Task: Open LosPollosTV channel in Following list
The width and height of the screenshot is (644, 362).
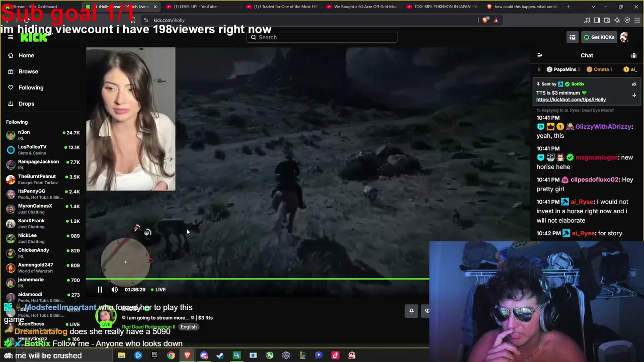Action: [43, 150]
